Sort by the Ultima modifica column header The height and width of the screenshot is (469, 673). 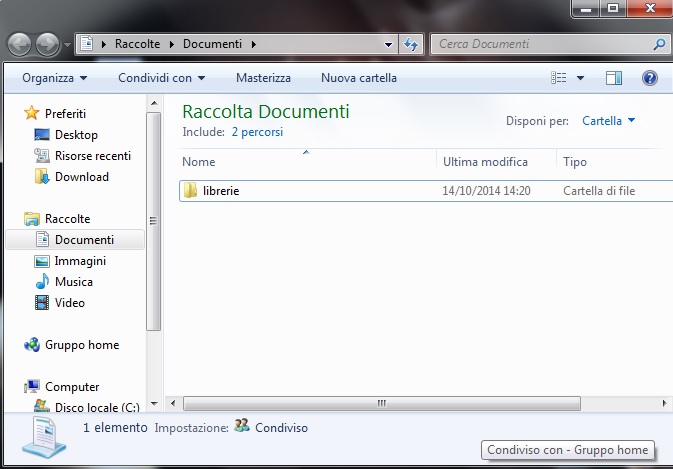(x=485, y=162)
